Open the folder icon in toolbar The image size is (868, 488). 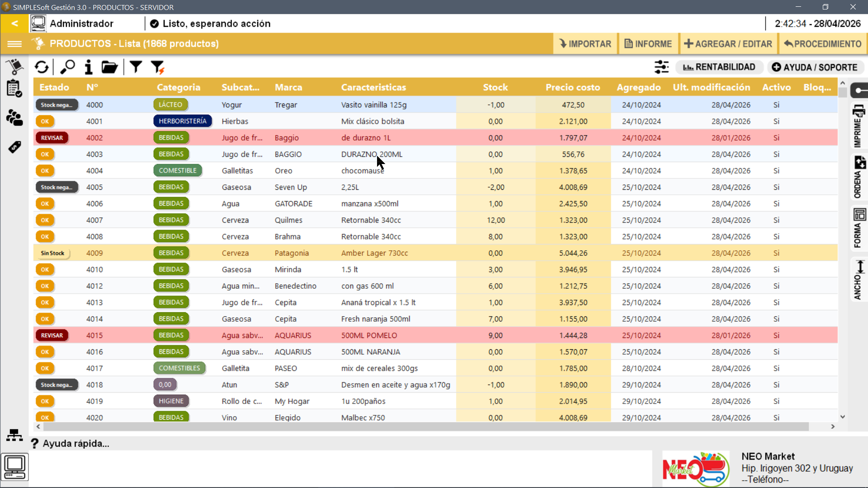[x=109, y=67]
